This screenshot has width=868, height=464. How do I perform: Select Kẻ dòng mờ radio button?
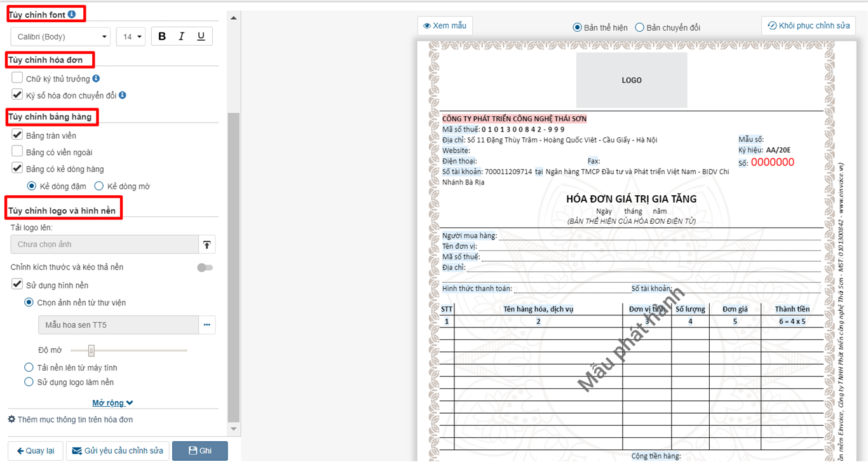click(x=99, y=186)
